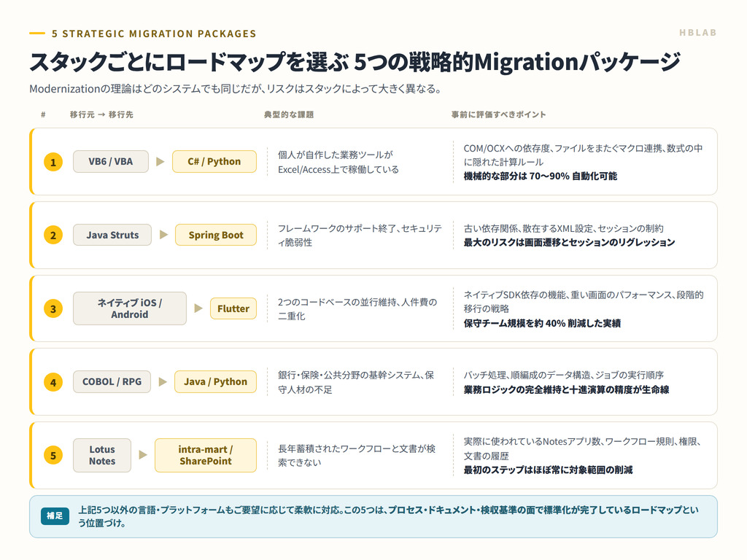Click the text フレームワークのサポート終了
747x560 pixels.
(337, 228)
